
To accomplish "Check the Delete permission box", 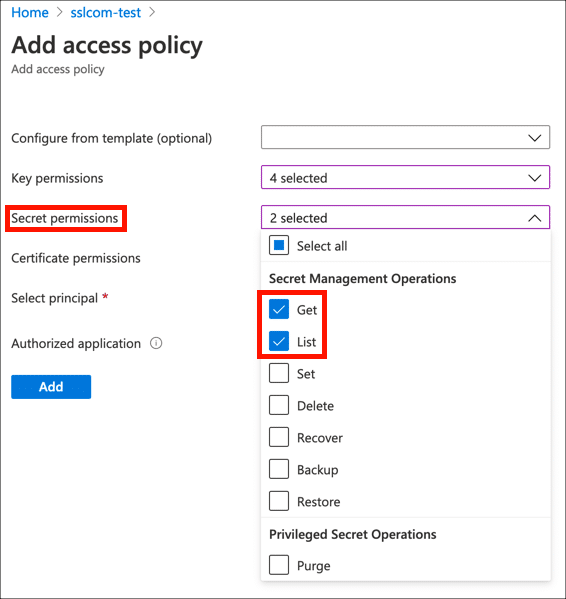I will point(279,405).
